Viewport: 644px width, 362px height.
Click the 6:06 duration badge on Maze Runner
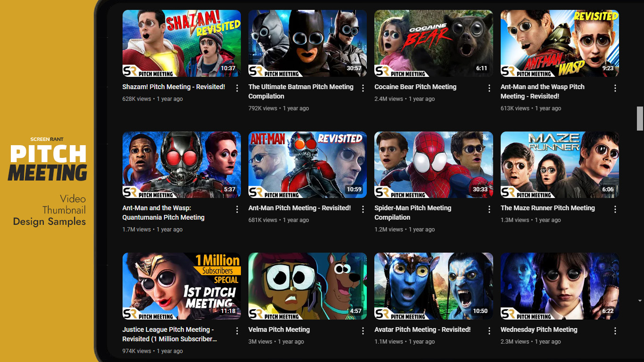(x=608, y=189)
